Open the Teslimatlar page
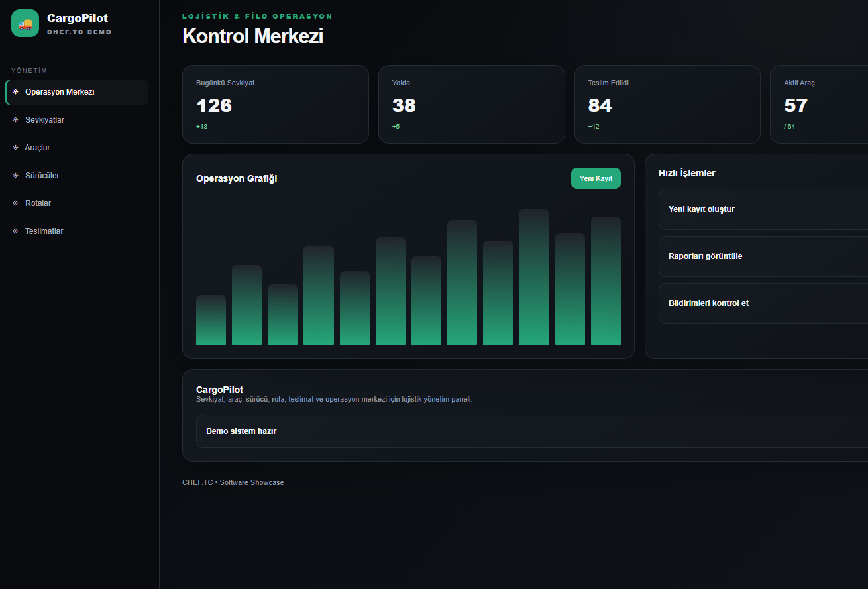Screen dimensions: 868x589 [x=76, y=231]
